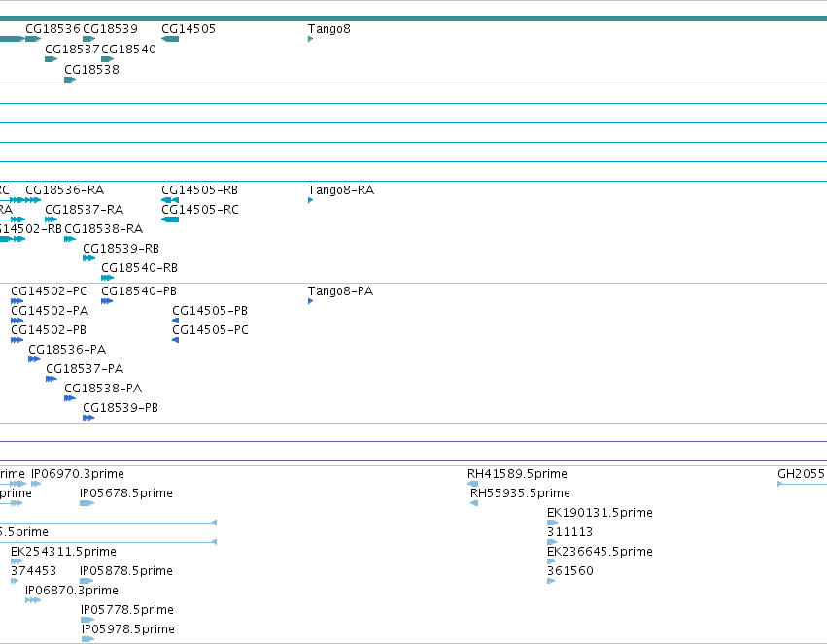Image resolution: width=827 pixels, height=644 pixels.
Task: Select EST label EK236645.5prime
Action: pyautogui.click(x=600, y=553)
